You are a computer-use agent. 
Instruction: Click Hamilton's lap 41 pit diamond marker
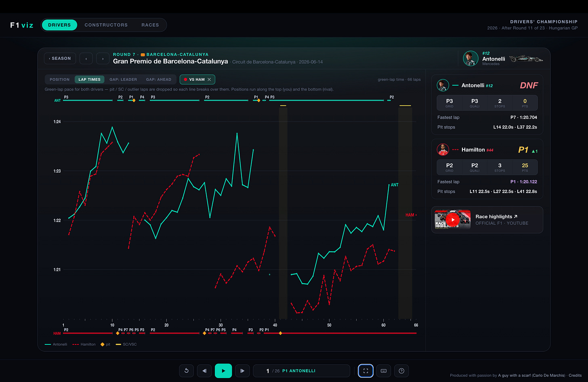280,333
